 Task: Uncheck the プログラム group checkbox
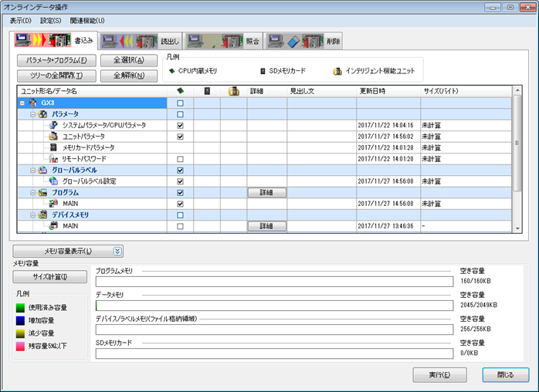coord(180,192)
